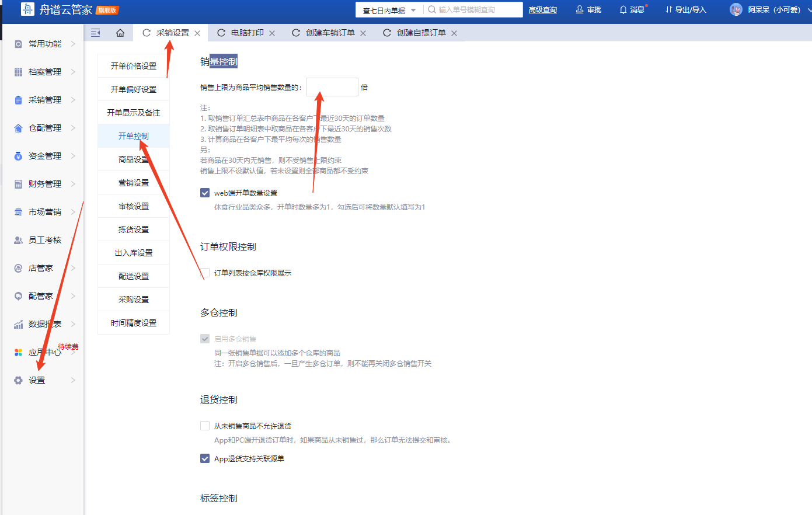Click the 导出/导入 transfer icon

(x=668, y=10)
